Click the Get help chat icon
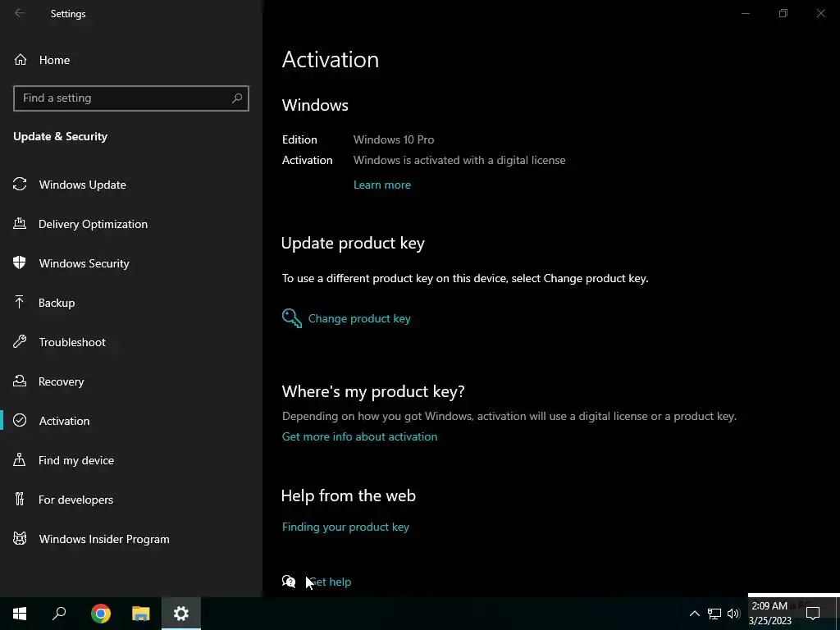The height and width of the screenshot is (630, 840). click(289, 582)
